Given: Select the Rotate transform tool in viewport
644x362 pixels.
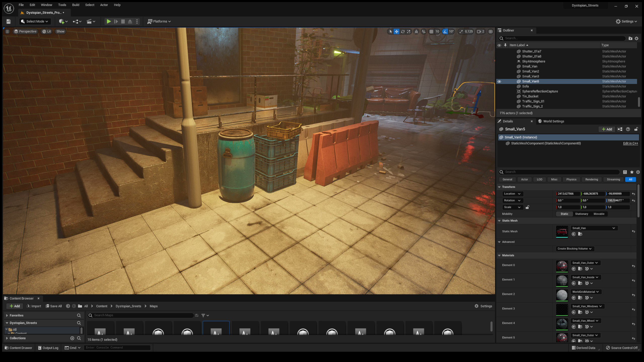Looking at the screenshot, I should (403, 32).
